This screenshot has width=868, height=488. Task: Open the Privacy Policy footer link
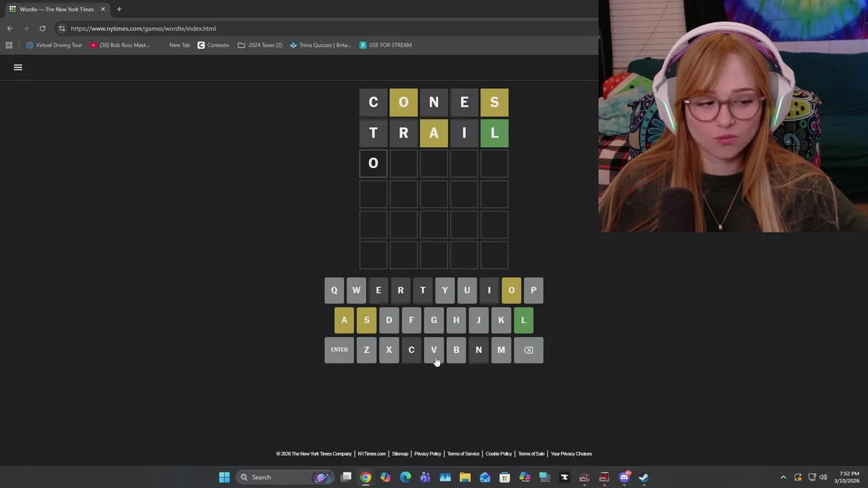click(x=428, y=454)
